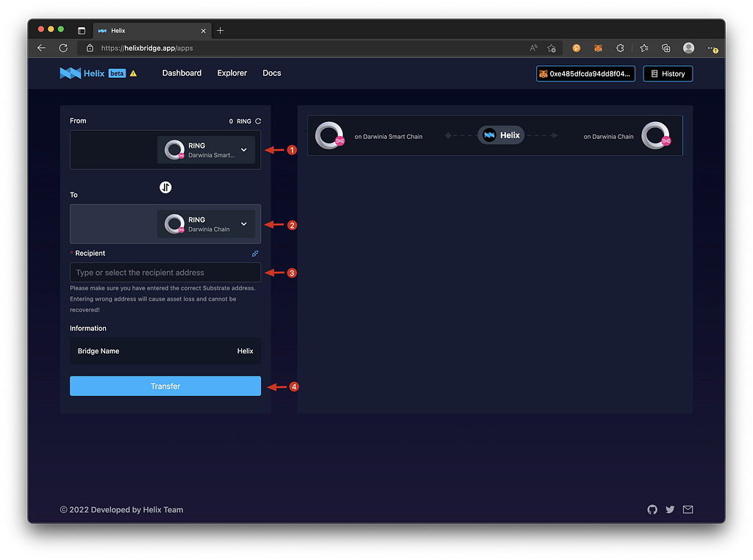Click the lock site info icon

pos(90,48)
